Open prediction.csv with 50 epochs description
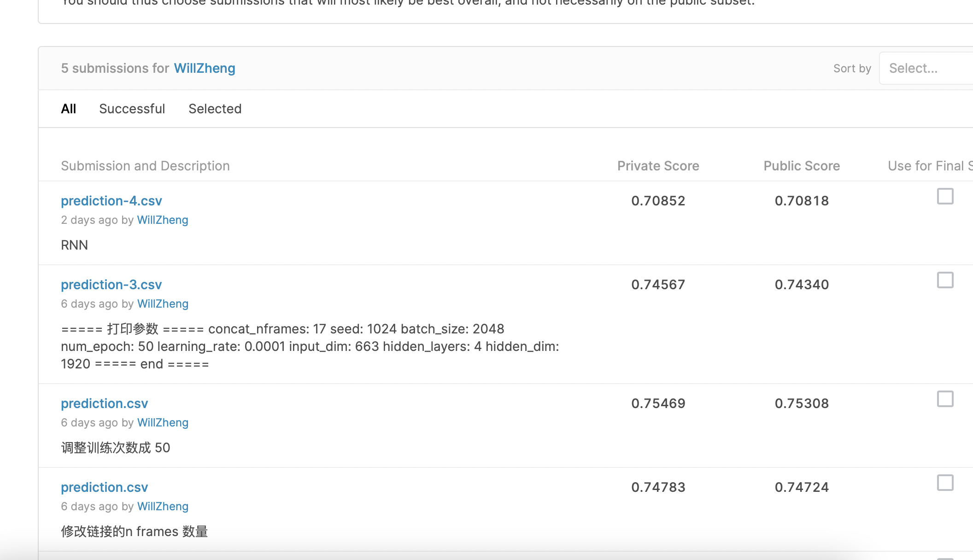The width and height of the screenshot is (973, 560). [105, 404]
